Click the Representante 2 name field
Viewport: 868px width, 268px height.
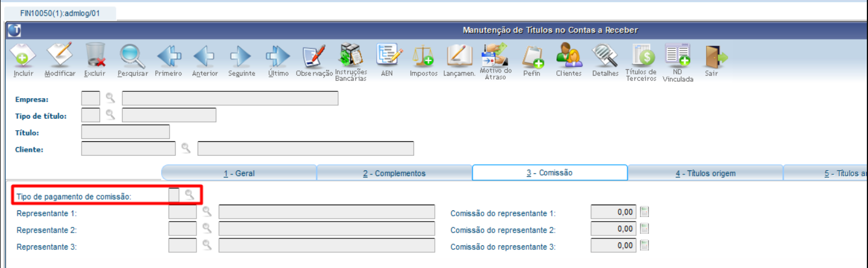327,228
